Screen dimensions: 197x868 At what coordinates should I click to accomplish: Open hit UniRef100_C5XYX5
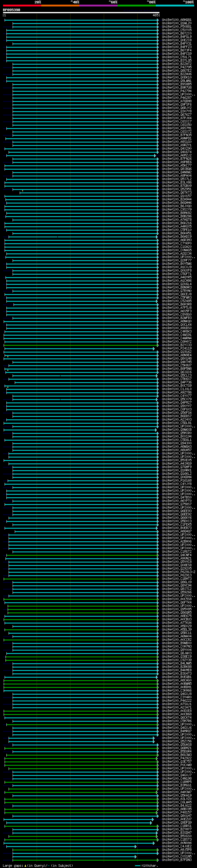pos(177,30)
